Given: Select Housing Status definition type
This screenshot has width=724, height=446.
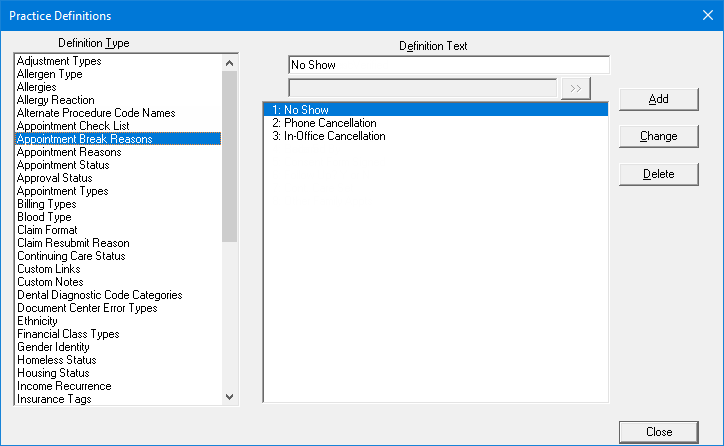Looking at the screenshot, I should [x=118, y=373].
